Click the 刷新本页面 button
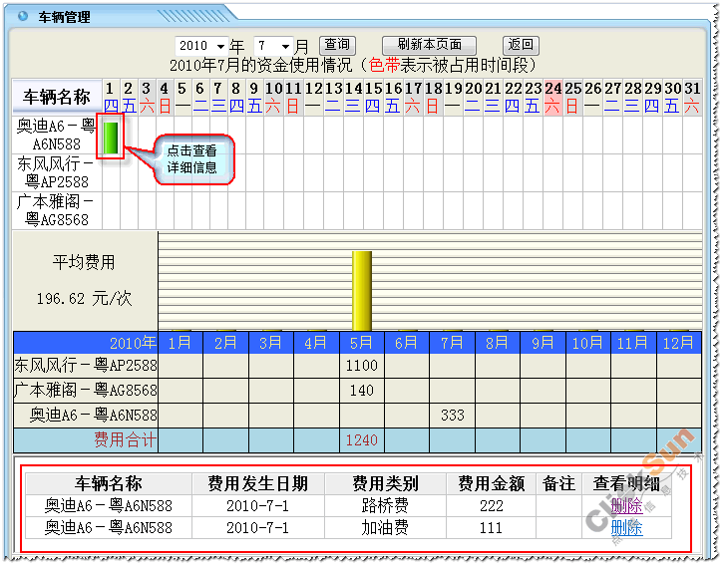The image size is (728, 570). tap(429, 45)
